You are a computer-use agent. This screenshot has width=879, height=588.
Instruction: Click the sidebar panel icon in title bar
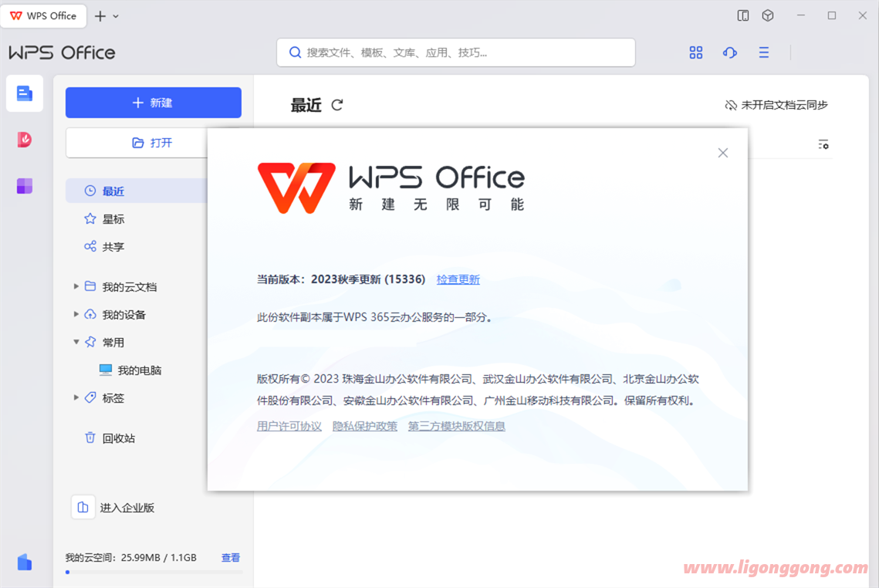coord(743,15)
